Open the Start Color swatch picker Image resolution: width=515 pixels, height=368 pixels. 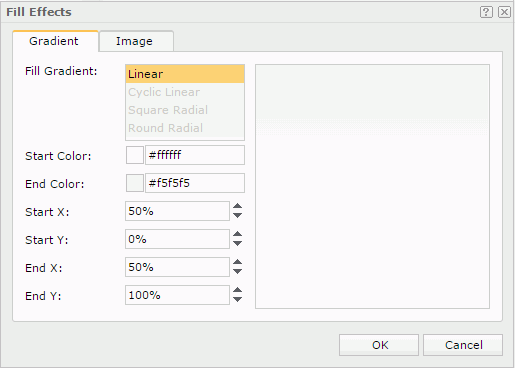coord(135,155)
